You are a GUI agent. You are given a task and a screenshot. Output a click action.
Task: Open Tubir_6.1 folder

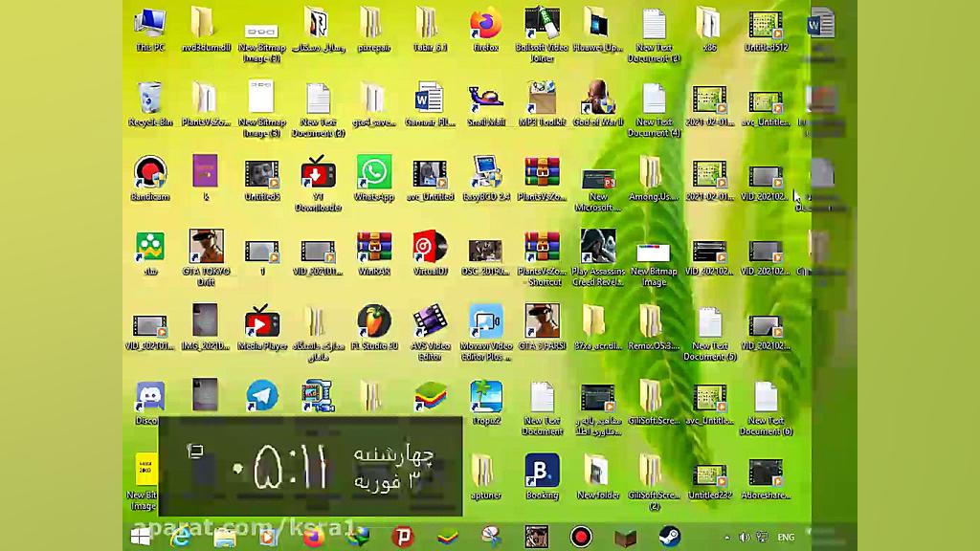tap(430, 30)
